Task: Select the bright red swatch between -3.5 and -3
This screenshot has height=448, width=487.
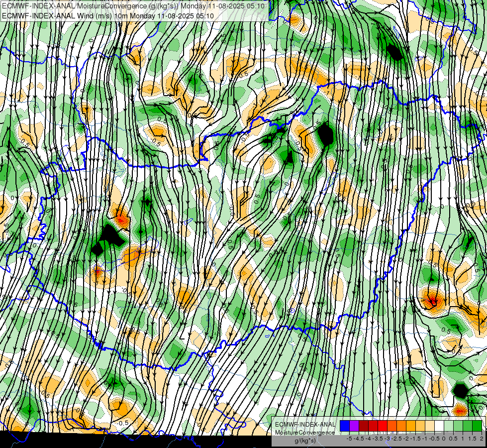Action: pos(383,426)
